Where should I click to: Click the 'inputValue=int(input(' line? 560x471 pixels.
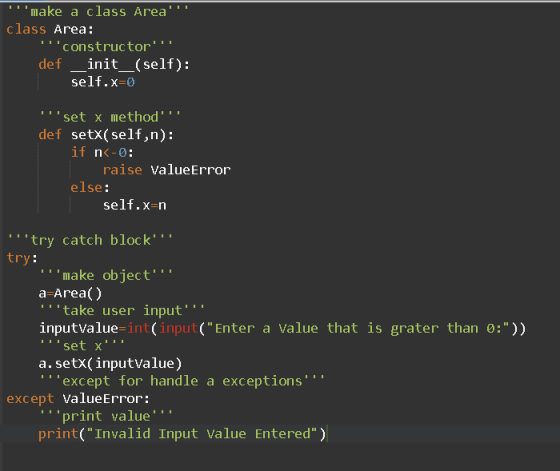282,328
